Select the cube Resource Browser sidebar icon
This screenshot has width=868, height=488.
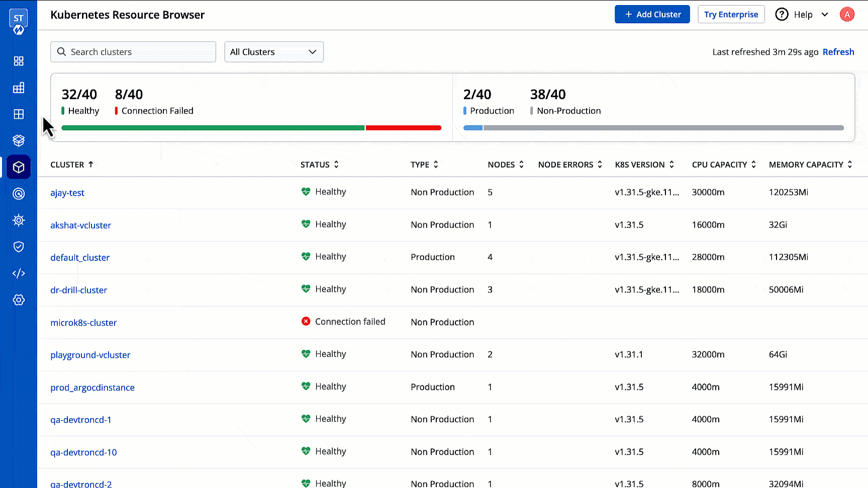pyautogui.click(x=19, y=167)
